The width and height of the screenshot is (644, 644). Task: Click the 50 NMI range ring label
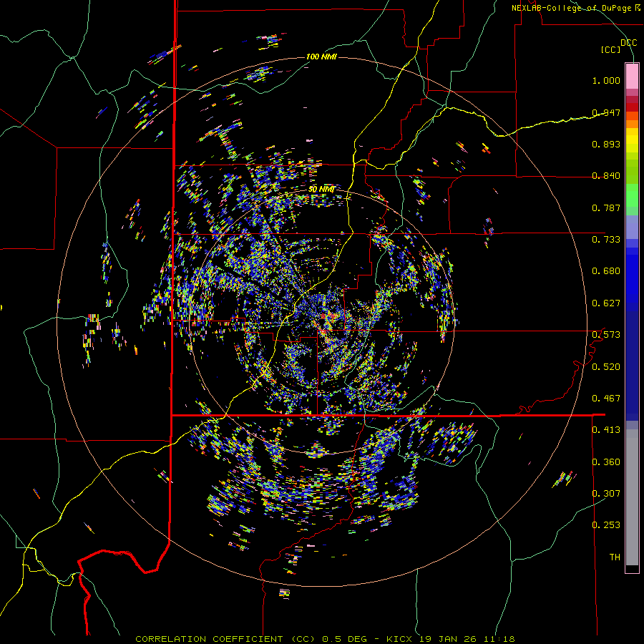[321, 190]
